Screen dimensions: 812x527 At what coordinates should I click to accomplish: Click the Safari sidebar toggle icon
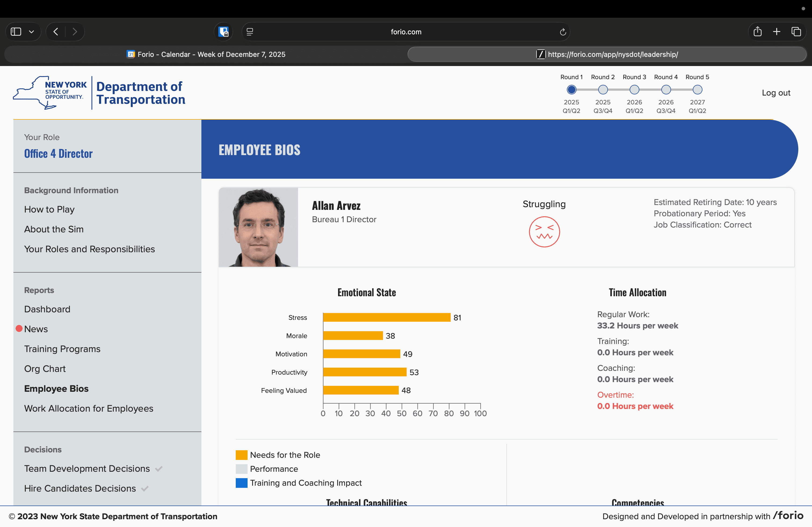(x=16, y=32)
